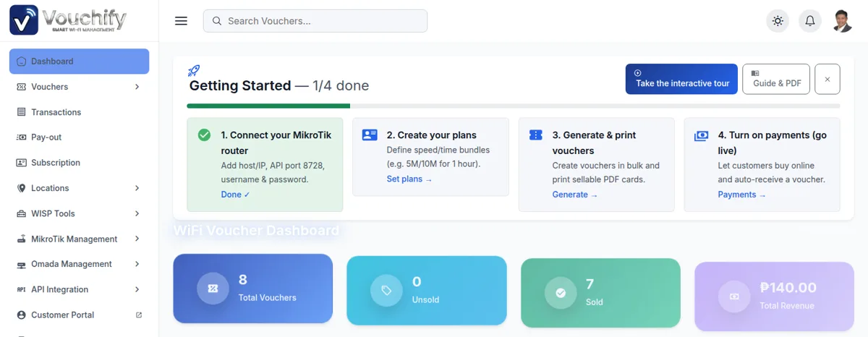Toggle the hamburger sidebar menu
This screenshot has height=337, width=868.
181,21
